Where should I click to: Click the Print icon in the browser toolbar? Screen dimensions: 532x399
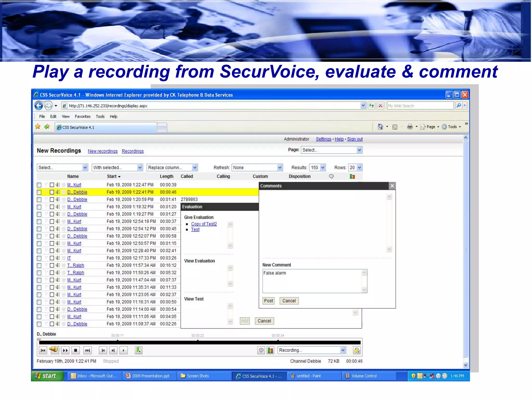pos(410,127)
